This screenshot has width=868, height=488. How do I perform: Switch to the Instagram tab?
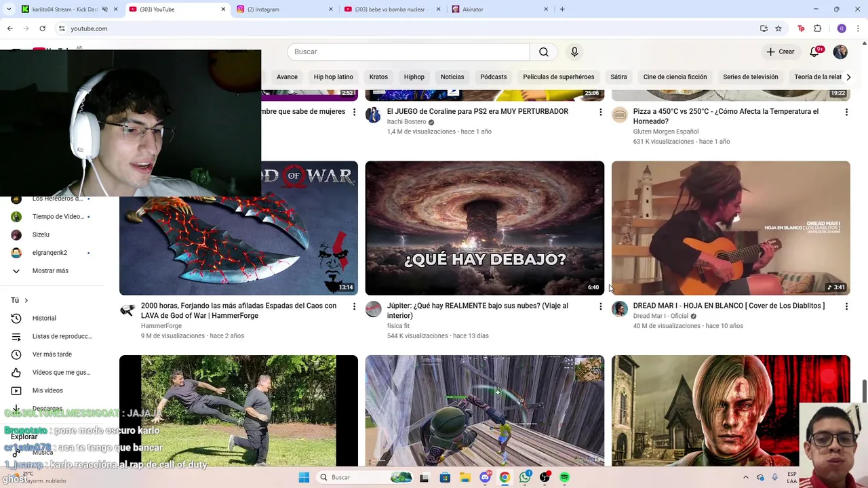pyautogui.click(x=285, y=9)
